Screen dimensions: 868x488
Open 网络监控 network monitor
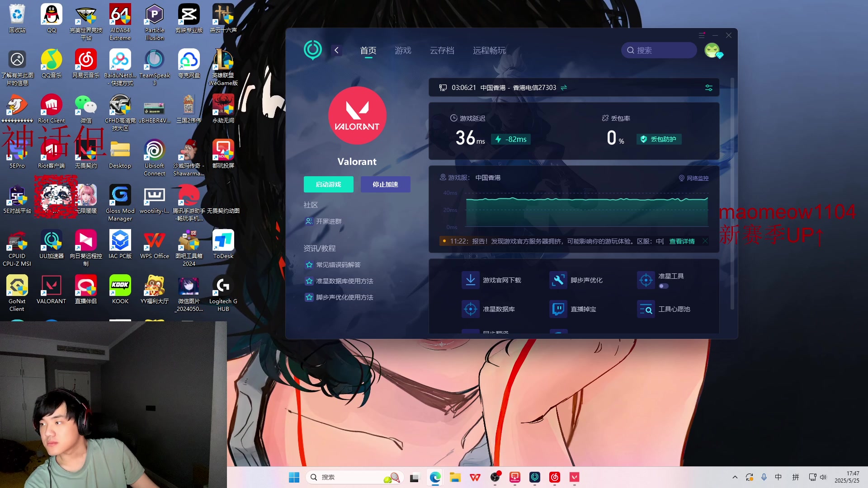693,178
